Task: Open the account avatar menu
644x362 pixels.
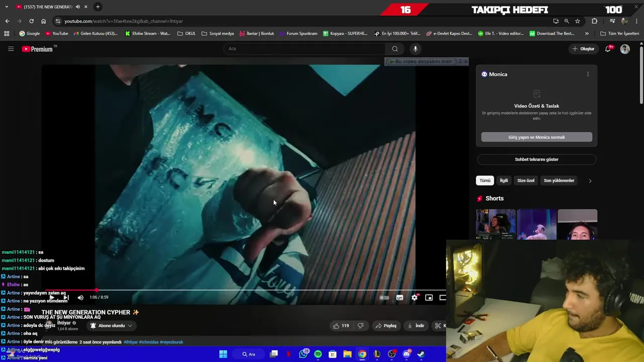Action: coord(625,49)
